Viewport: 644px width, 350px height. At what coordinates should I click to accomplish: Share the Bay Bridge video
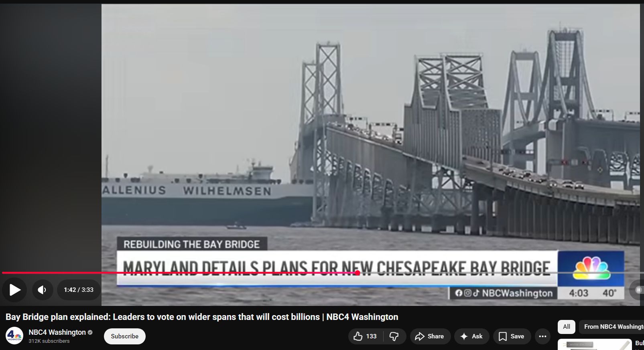pos(430,336)
